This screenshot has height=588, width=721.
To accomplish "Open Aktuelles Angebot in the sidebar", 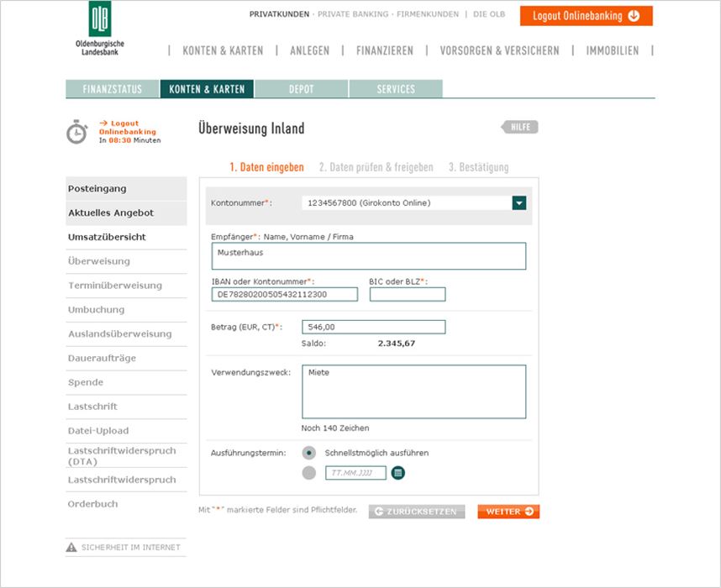I will tap(126, 213).
